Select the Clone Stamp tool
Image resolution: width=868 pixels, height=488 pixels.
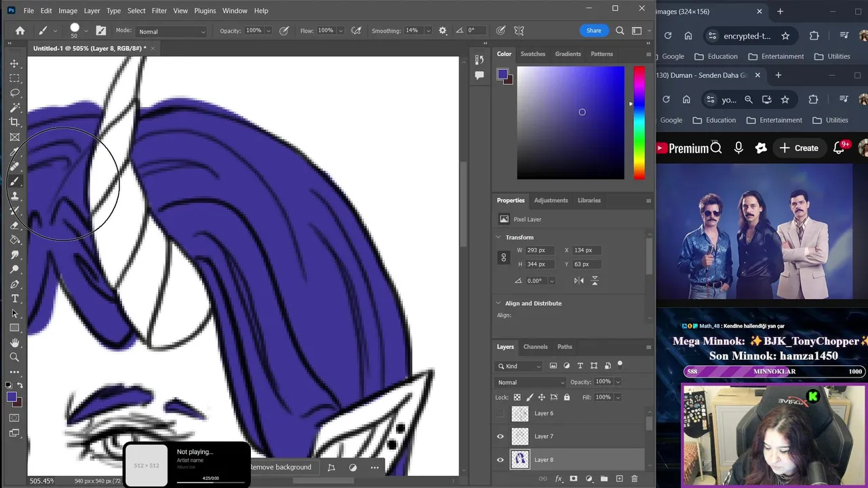(x=14, y=196)
